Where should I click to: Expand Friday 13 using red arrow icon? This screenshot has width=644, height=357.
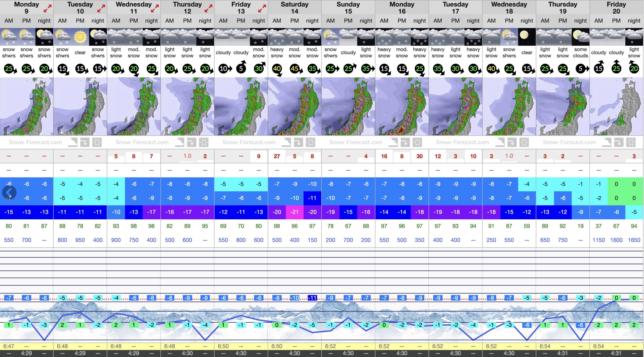tap(262, 9)
